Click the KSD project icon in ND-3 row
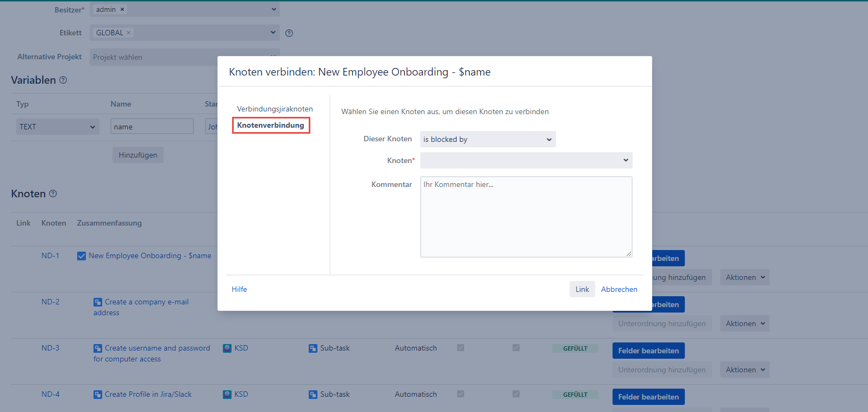The height and width of the screenshot is (412, 868). tap(227, 348)
